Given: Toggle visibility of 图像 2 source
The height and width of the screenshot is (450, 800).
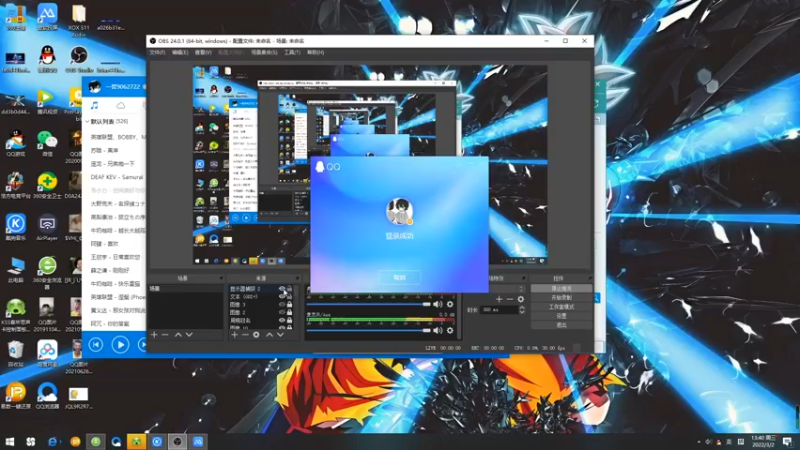Looking at the screenshot, I should [282, 312].
